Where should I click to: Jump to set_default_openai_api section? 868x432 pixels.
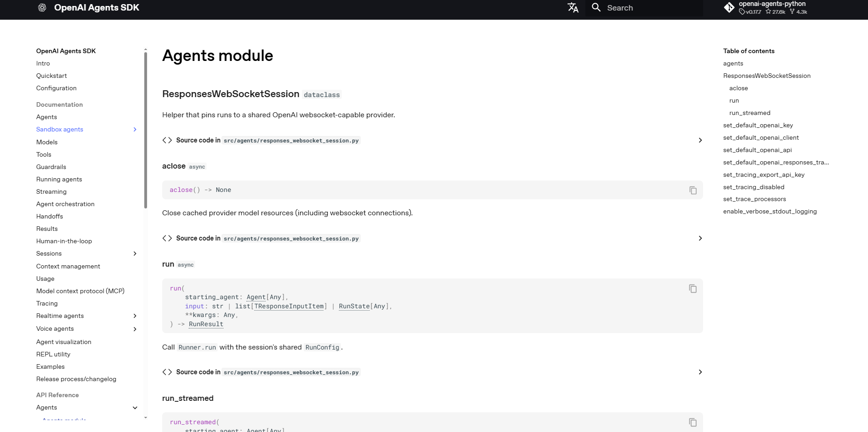point(758,150)
